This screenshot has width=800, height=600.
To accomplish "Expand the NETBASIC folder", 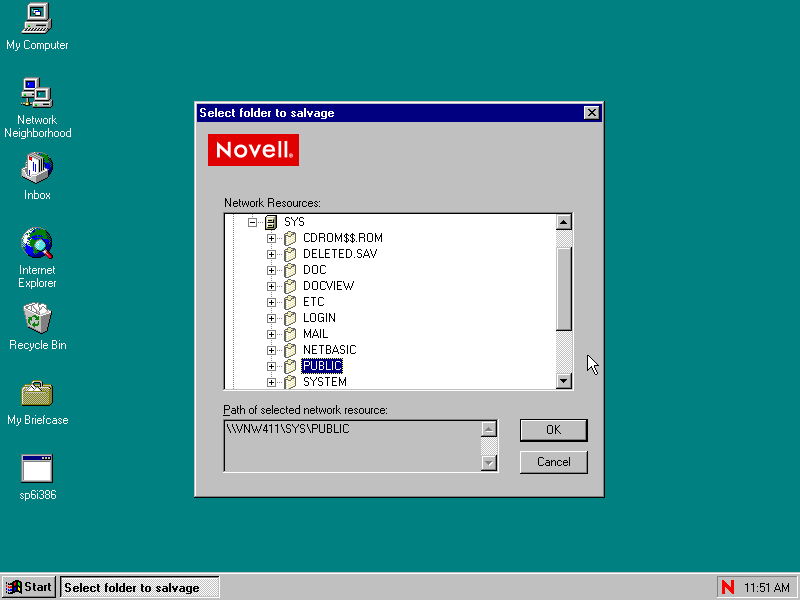I will pyautogui.click(x=271, y=350).
